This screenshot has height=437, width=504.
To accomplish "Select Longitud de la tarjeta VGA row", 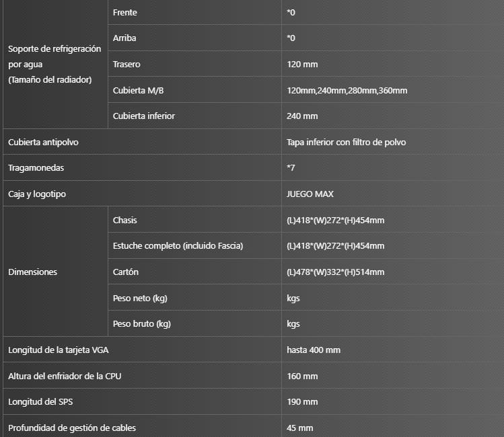I will pos(253,350).
